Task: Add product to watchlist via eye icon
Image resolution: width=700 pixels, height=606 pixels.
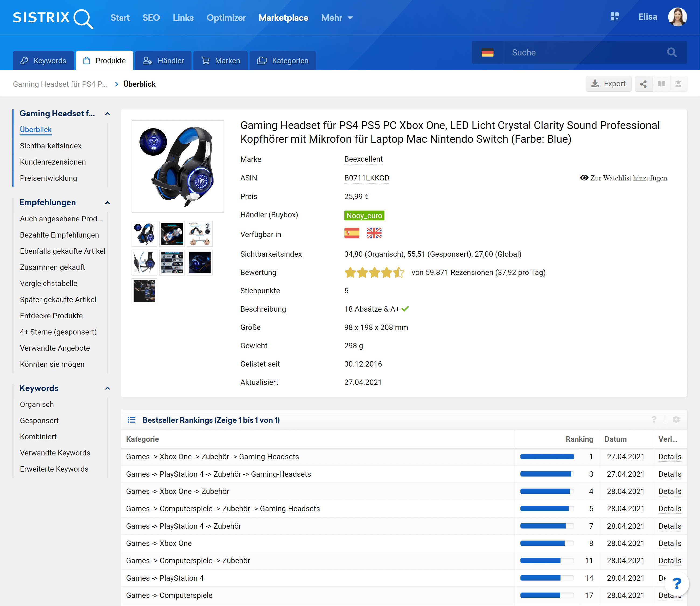Action: (584, 178)
